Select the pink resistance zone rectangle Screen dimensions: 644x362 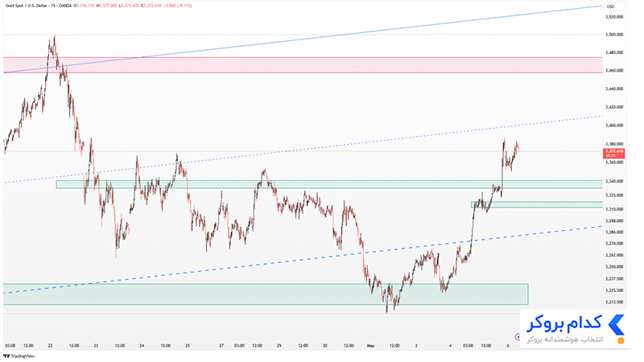(303, 65)
